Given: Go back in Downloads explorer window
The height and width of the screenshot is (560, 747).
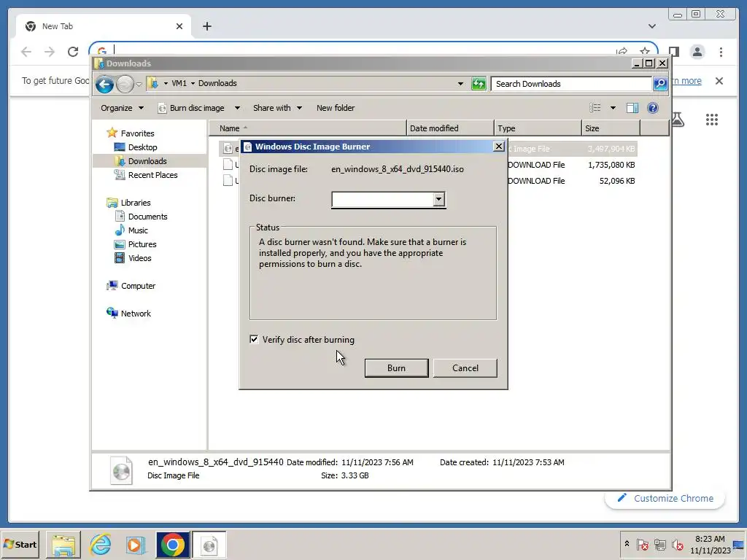Looking at the screenshot, I should pos(104,85).
